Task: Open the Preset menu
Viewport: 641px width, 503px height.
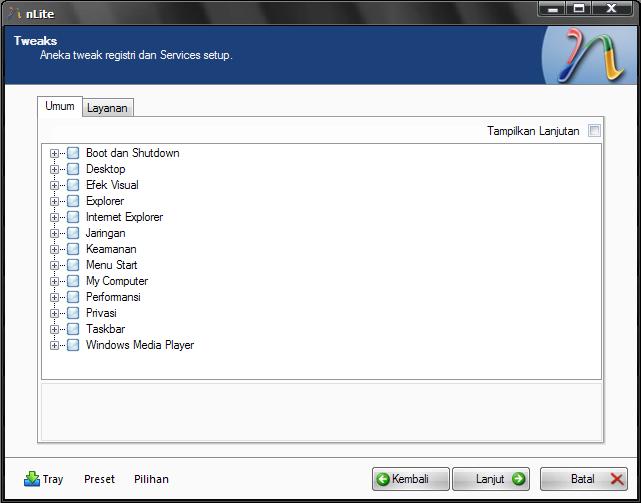Action: (99, 479)
